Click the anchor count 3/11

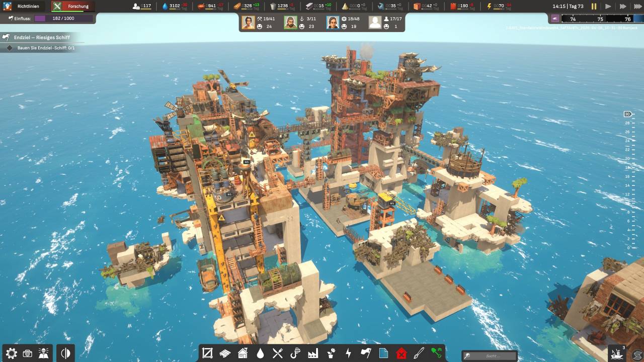[308, 19]
